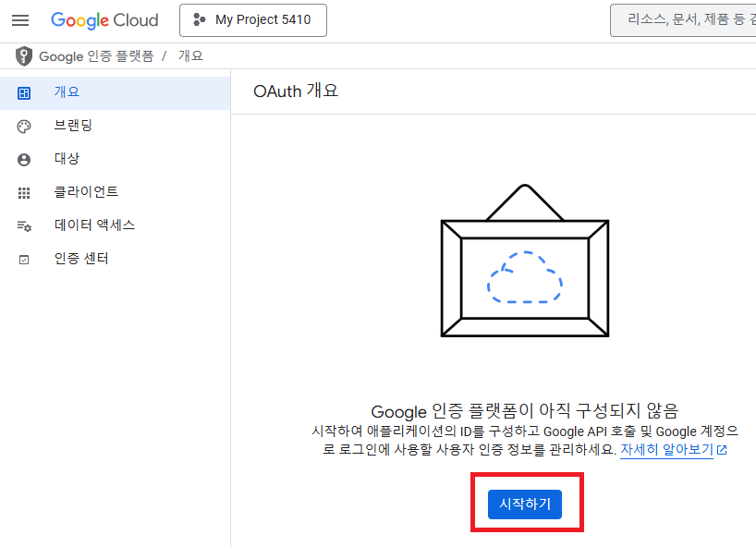Click the 개요 breadcrumb text
The height and width of the screenshot is (547, 756).
pyautogui.click(x=190, y=56)
